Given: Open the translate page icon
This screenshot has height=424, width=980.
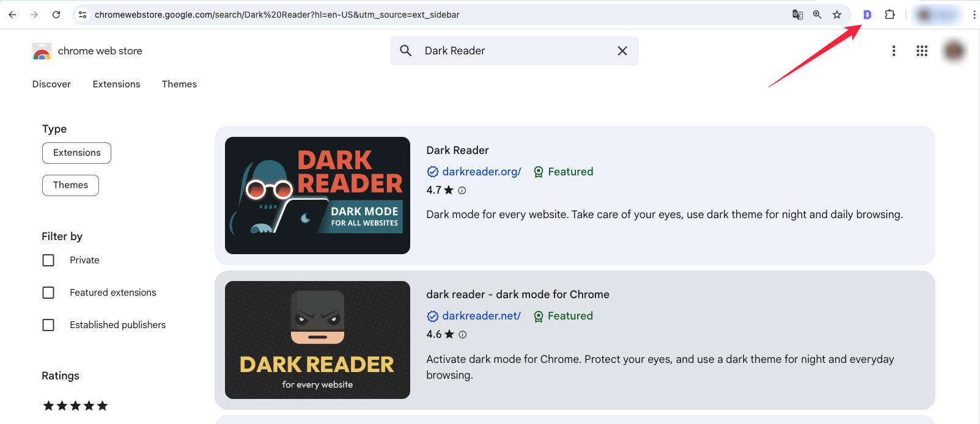Looking at the screenshot, I should coord(797,15).
